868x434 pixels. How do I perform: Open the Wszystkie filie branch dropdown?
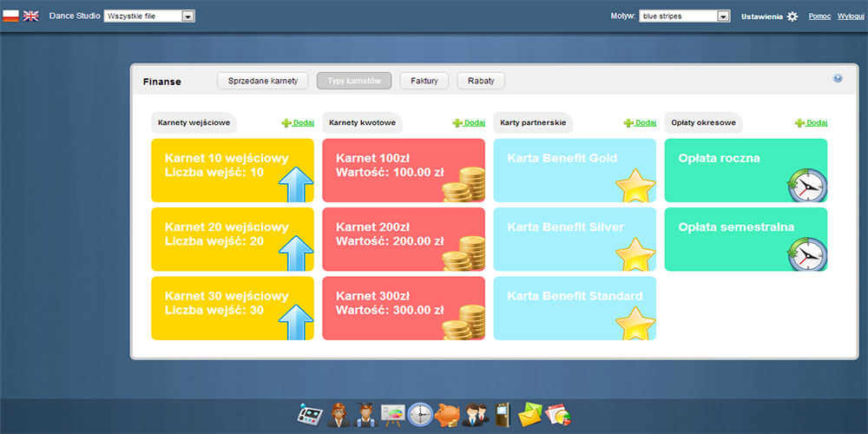(149, 16)
